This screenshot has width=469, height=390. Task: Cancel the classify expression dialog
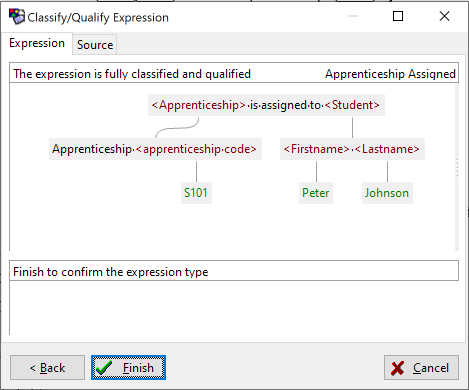(x=421, y=368)
